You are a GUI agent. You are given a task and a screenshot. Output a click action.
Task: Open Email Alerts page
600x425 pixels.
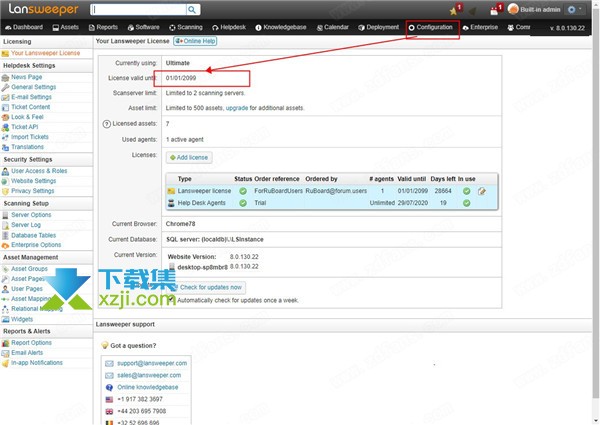(x=27, y=353)
